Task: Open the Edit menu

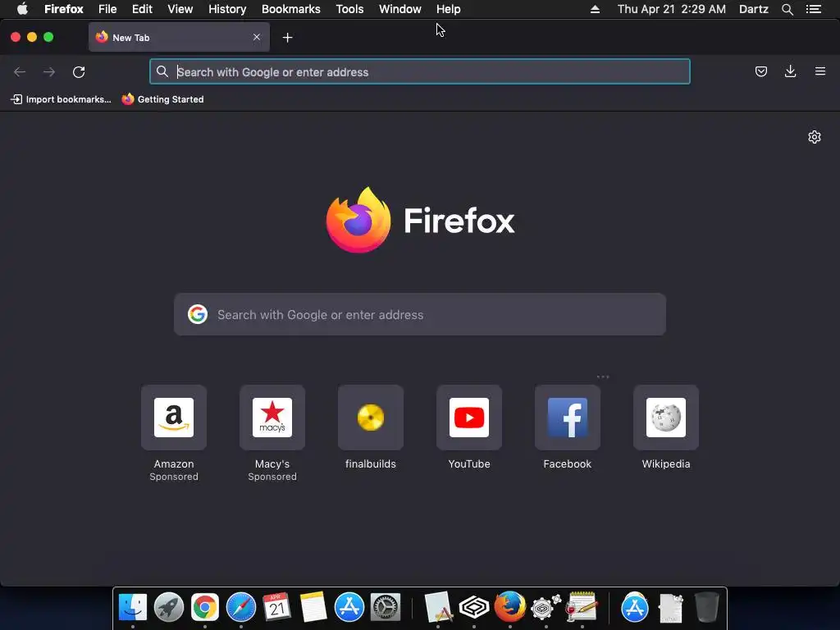Action: pos(142,9)
